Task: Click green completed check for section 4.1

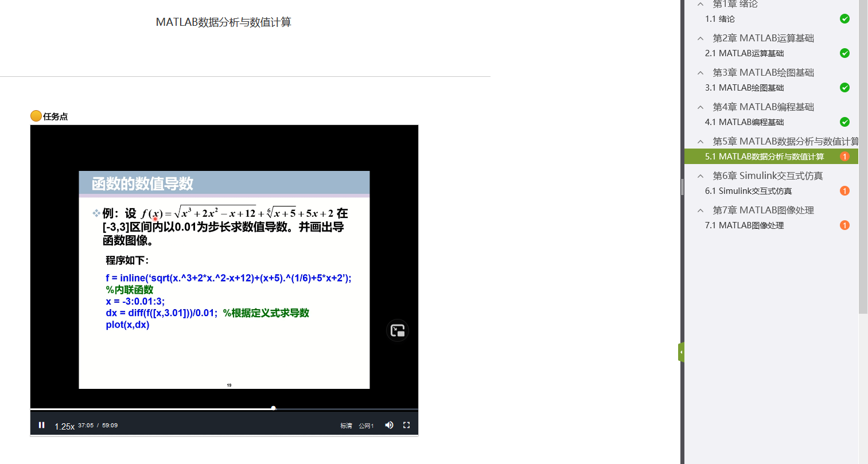Action: click(x=844, y=122)
